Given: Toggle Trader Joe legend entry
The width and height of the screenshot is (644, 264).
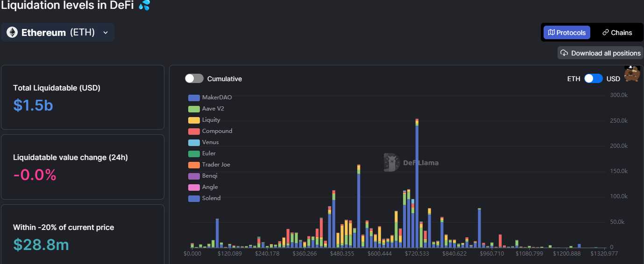Looking at the screenshot, I should coord(209,165).
